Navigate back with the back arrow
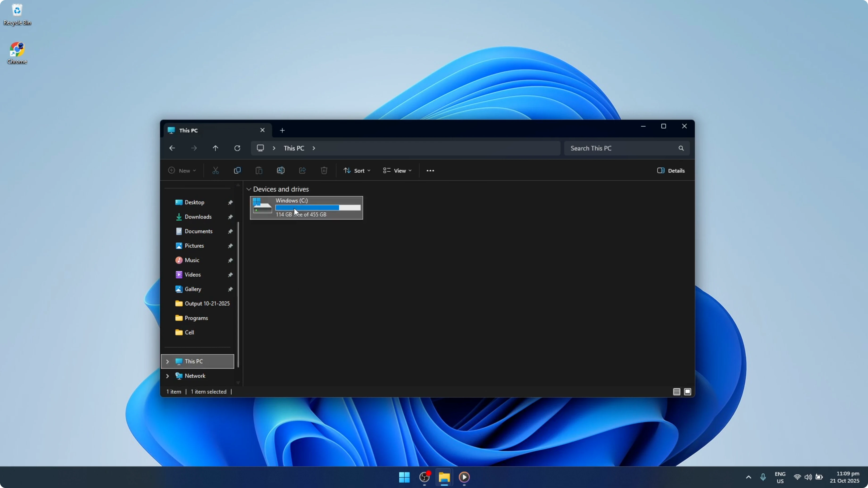This screenshot has height=488, width=868. (172, 148)
